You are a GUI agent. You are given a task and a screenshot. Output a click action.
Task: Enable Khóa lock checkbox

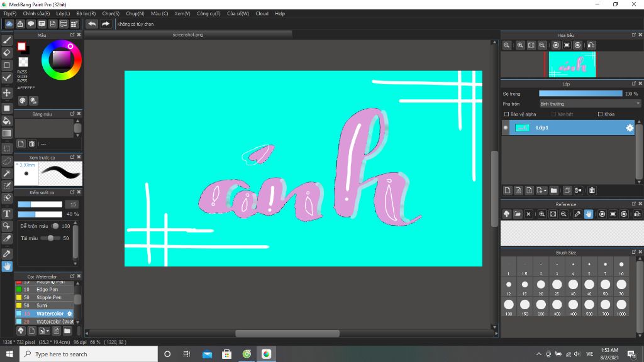coord(600,114)
